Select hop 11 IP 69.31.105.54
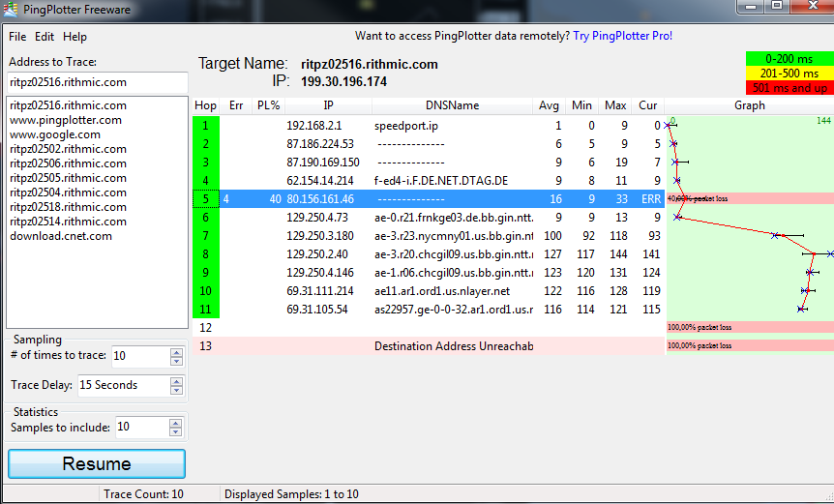834x504 pixels. (317, 309)
